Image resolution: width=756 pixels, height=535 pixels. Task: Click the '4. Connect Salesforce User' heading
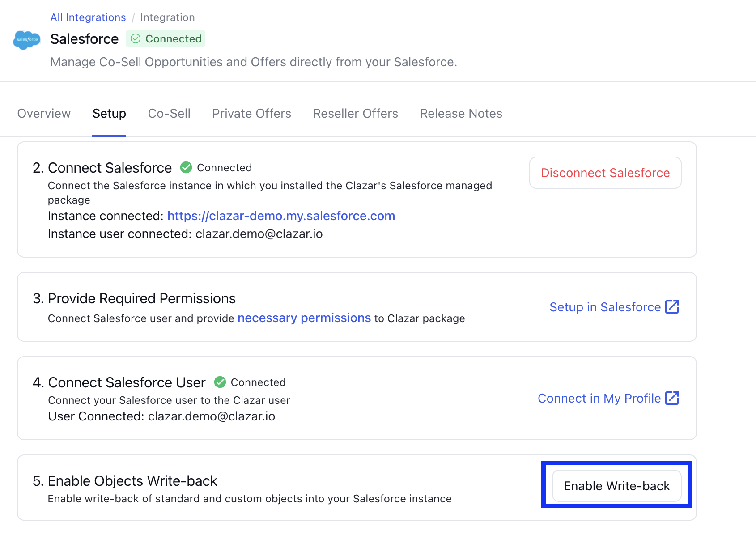coord(119,382)
